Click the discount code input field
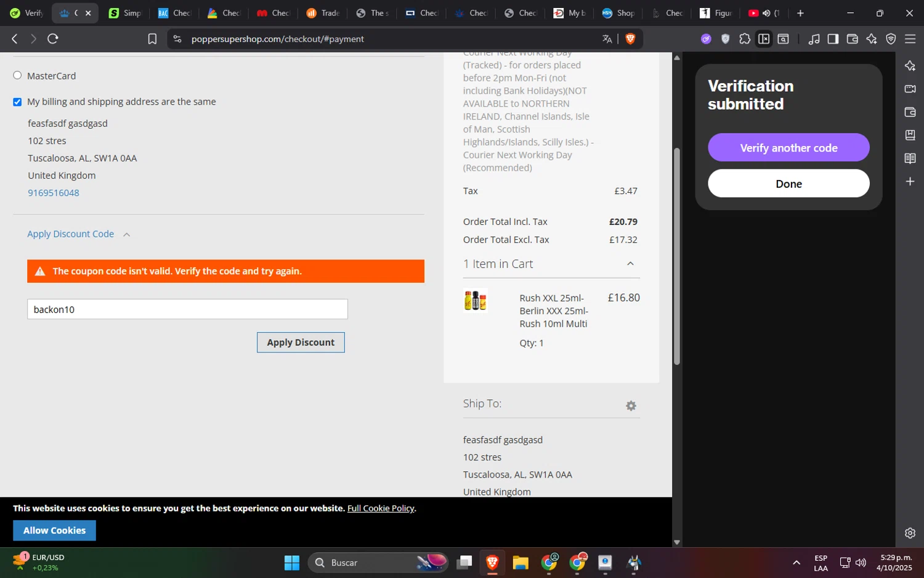 click(187, 309)
